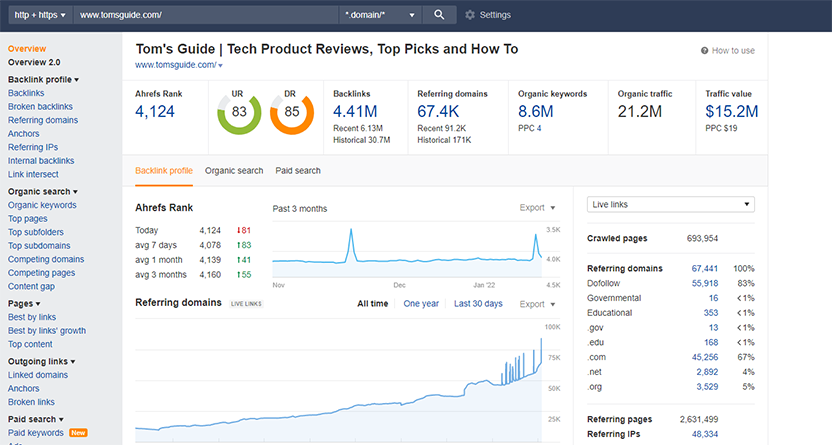Collapse the Pages sidebar section
This screenshot has height=445, width=832.
pos(24,303)
